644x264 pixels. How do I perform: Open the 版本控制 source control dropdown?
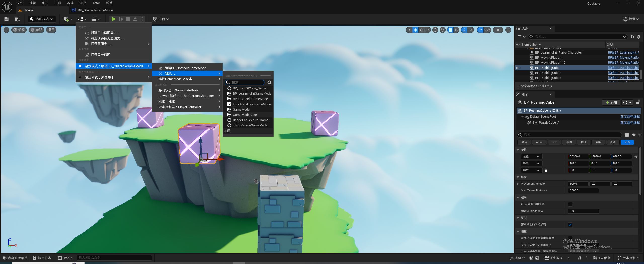tap(628, 258)
